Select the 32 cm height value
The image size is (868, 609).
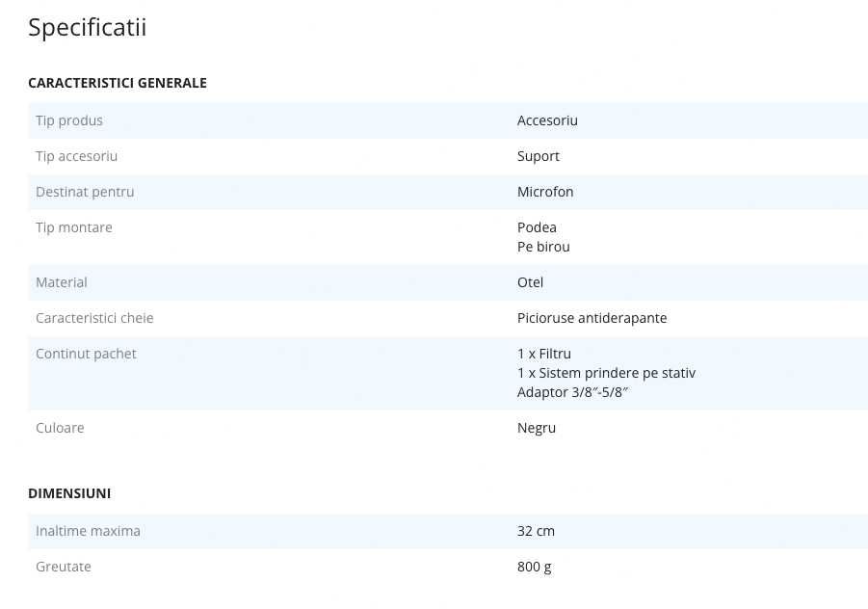pyautogui.click(x=536, y=531)
